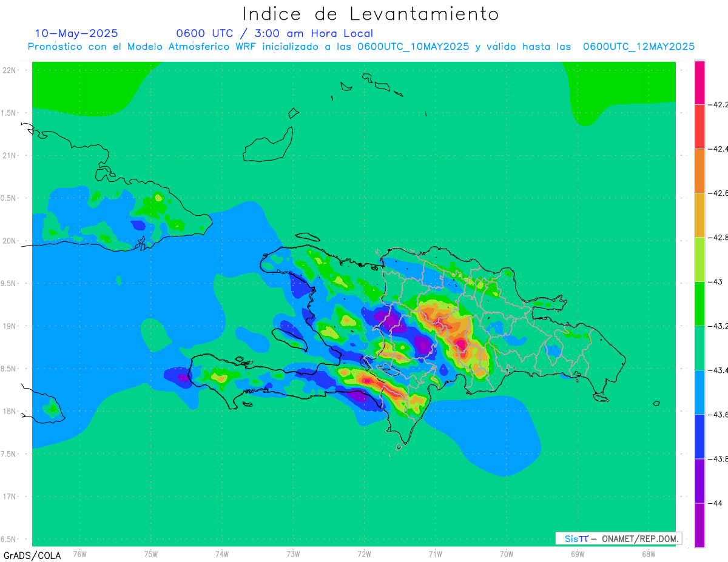Select the date text "10-May-2025"
Screen dimensions: 728x562
(76, 33)
